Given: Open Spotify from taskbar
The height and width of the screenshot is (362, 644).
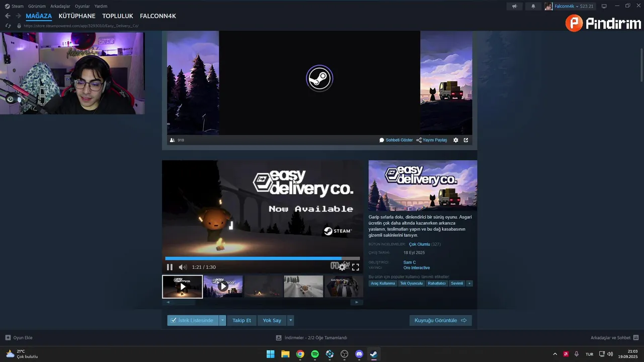Looking at the screenshot, I should 315,354.
